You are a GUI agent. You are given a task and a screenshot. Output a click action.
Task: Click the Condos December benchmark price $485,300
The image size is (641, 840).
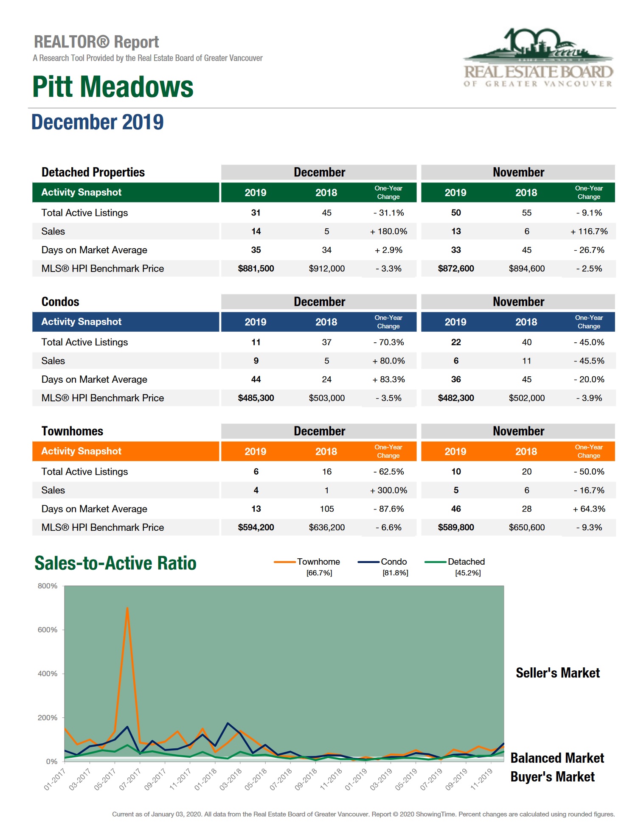[x=256, y=398]
